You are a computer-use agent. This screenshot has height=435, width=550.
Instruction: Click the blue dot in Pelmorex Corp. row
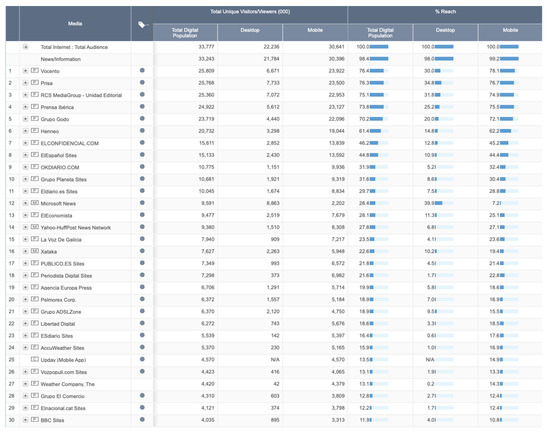pos(142,299)
